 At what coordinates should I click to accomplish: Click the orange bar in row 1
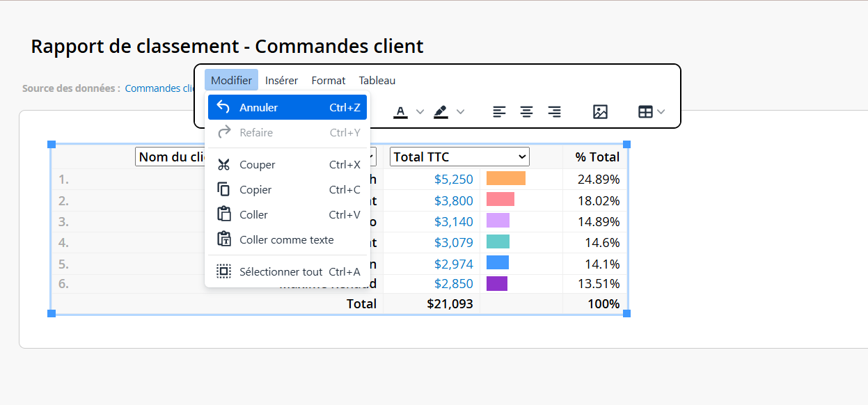[506, 178]
